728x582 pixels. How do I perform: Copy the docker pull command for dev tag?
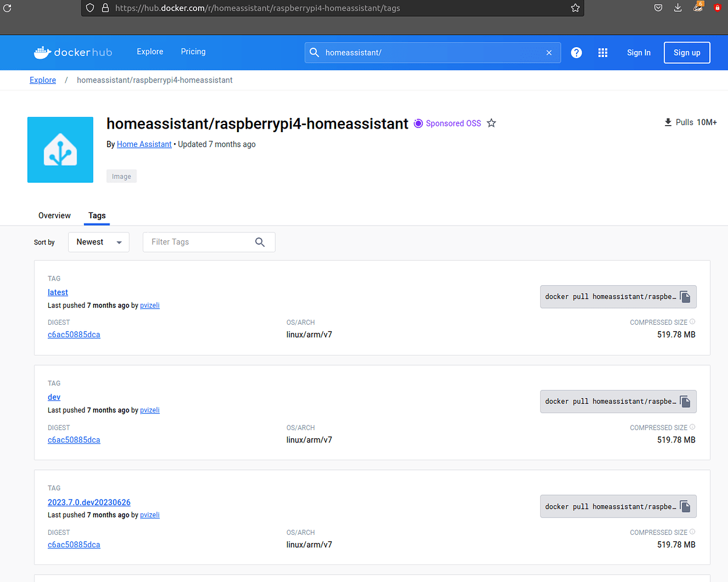point(685,401)
